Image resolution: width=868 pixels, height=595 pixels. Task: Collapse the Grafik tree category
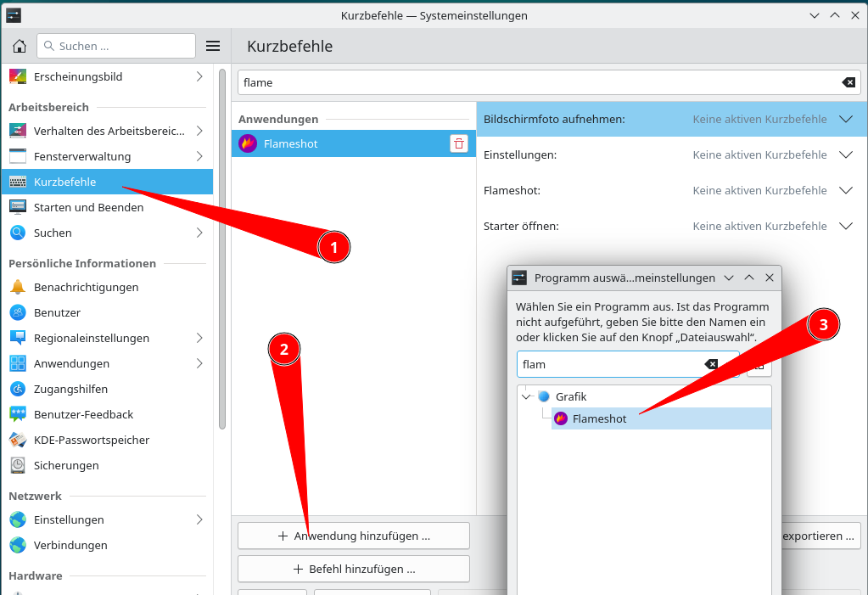coord(527,396)
